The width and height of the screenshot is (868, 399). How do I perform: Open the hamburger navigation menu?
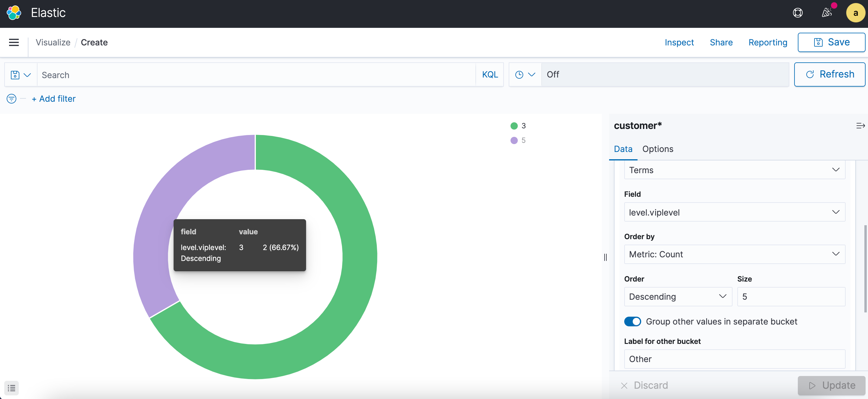tap(14, 42)
